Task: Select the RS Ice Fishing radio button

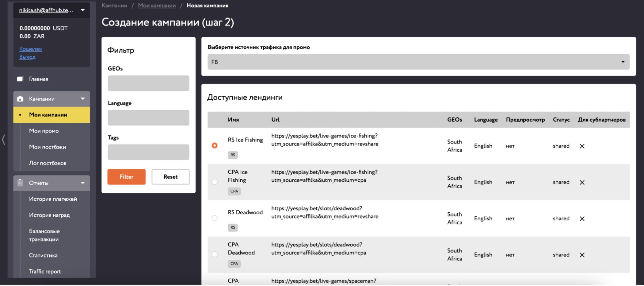Action: point(215,145)
